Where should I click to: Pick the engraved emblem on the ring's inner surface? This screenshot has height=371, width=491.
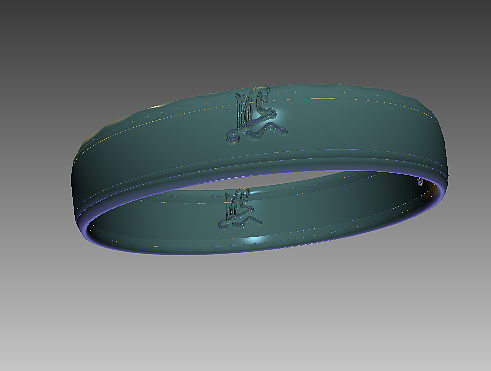point(240,209)
